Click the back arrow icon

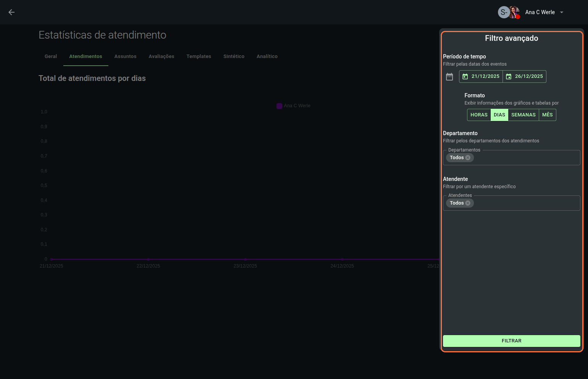11,12
